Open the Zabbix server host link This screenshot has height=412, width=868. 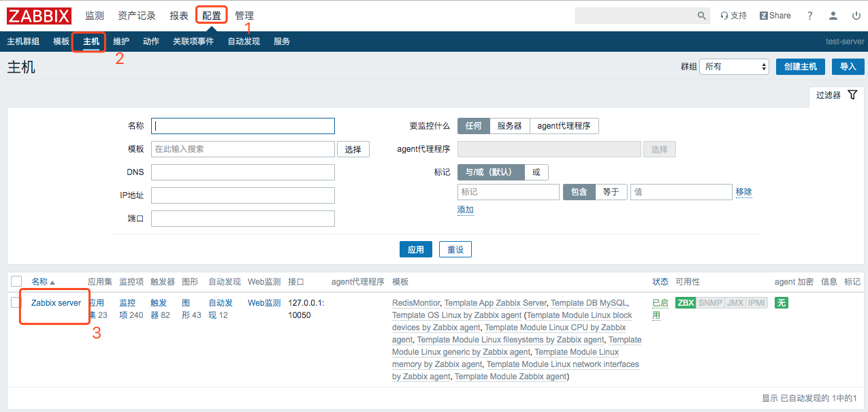56,303
